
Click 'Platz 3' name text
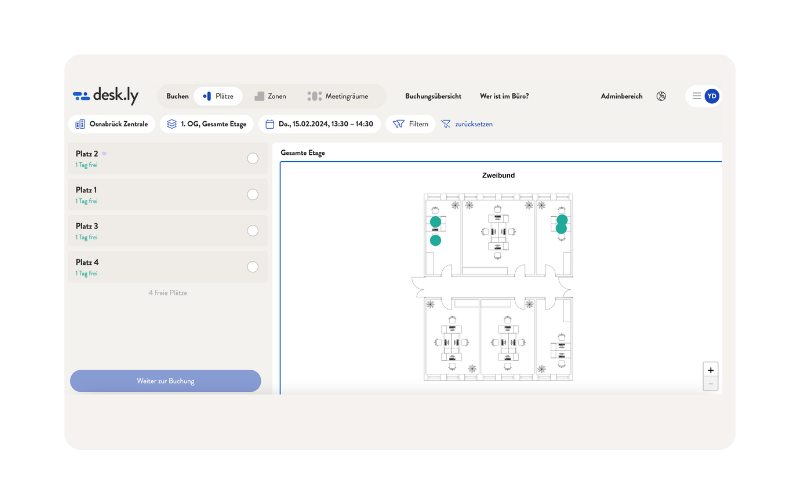coord(87,226)
